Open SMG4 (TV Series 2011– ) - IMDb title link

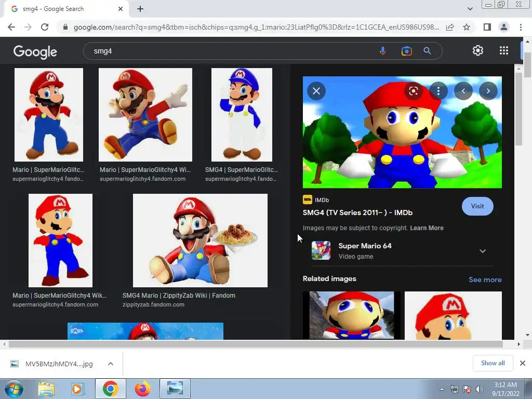[x=357, y=212]
